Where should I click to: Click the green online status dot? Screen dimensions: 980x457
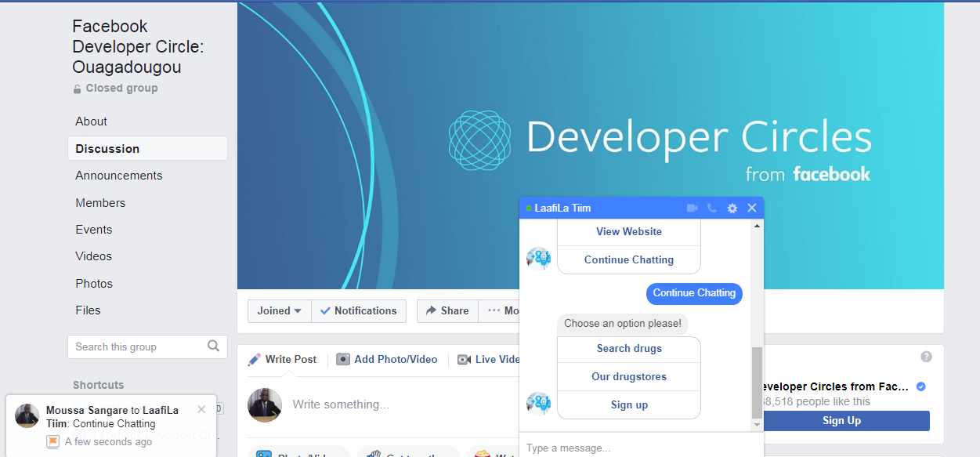pos(529,209)
